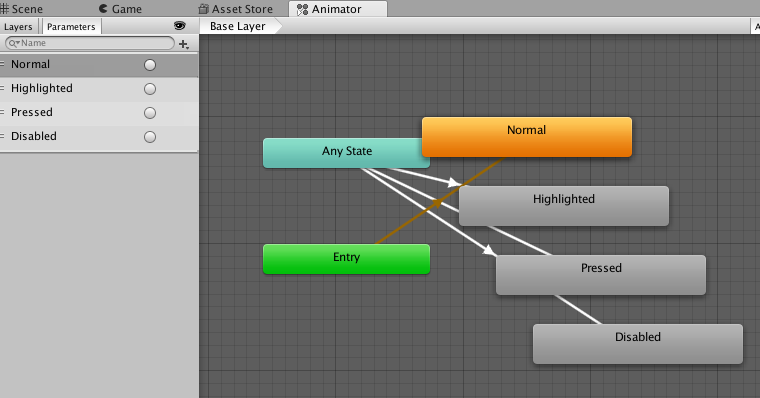Click the Scene tab grid icon
The height and width of the screenshot is (398, 760).
(4, 9)
